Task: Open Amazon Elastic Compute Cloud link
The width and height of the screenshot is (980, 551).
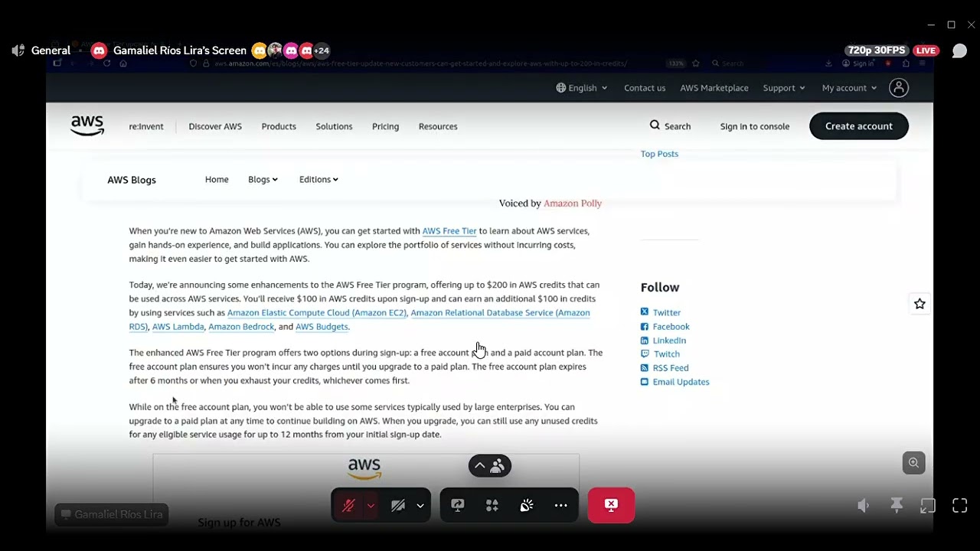Action: pos(316,312)
